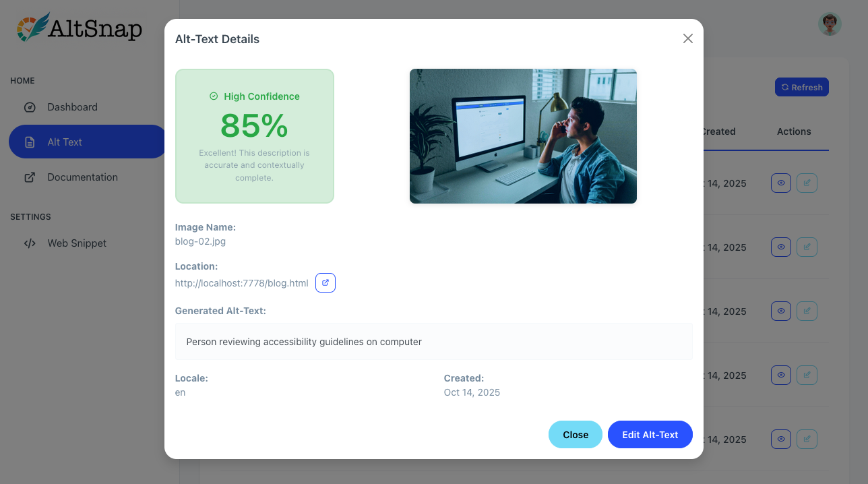Click edit icon in fifth table row
868x484 pixels.
807,439
